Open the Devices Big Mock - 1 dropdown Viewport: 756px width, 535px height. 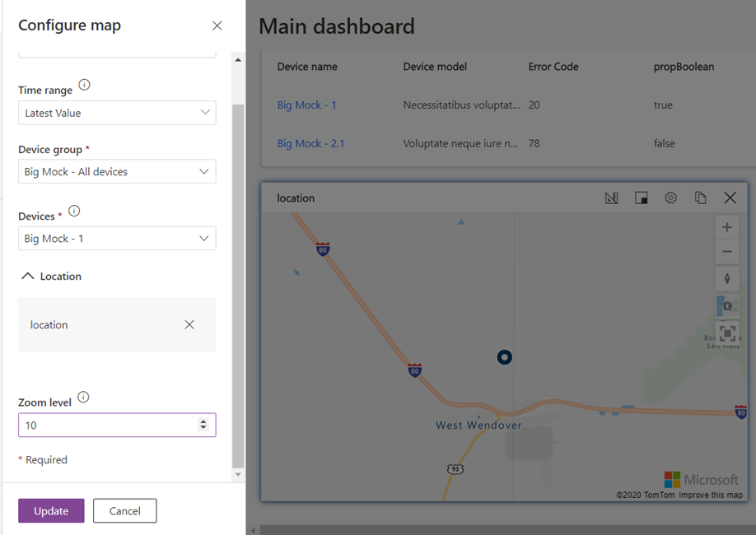point(117,238)
